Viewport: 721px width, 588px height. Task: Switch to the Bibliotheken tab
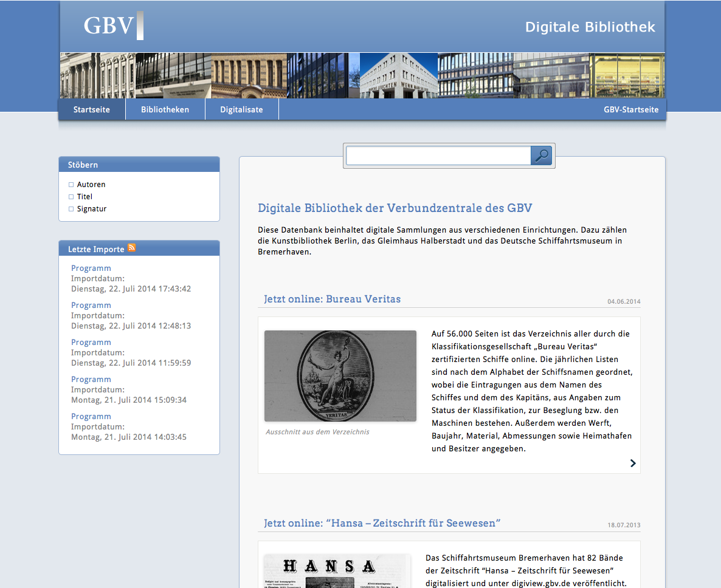click(x=165, y=109)
